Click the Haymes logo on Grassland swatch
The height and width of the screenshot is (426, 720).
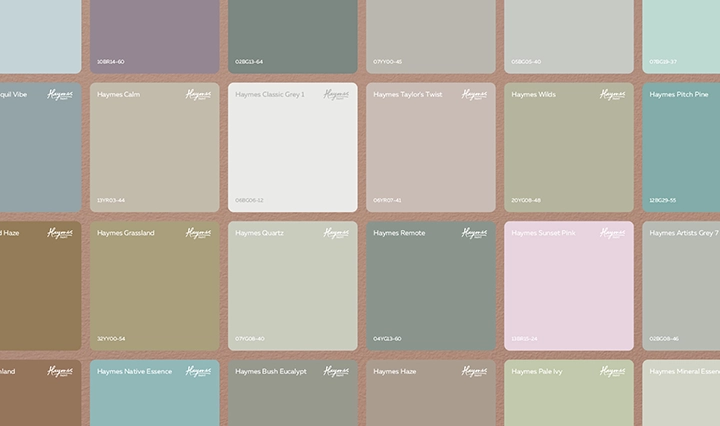[x=199, y=233]
